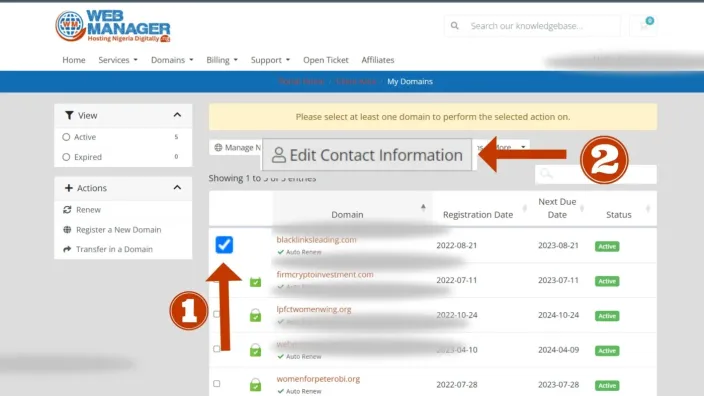Check the checkbox in the 2024-04-09 row
This screenshot has width=704, height=396.
click(216, 349)
